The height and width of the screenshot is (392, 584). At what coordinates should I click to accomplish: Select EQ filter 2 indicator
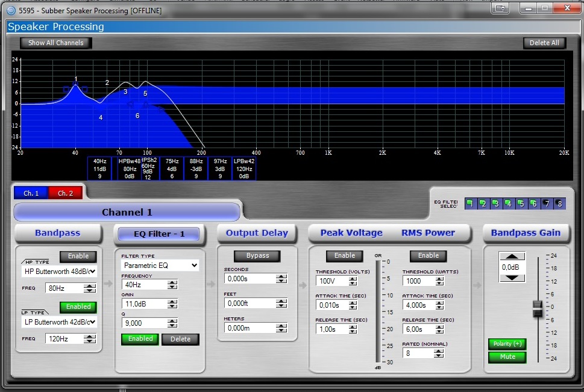[483, 204]
